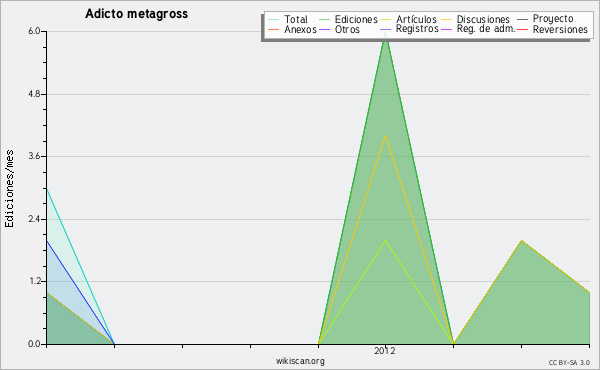The height and width of the screenshot is (370, 600).
Task: Click the orange Anexos legend line swatch
Action: coord(274,29)
